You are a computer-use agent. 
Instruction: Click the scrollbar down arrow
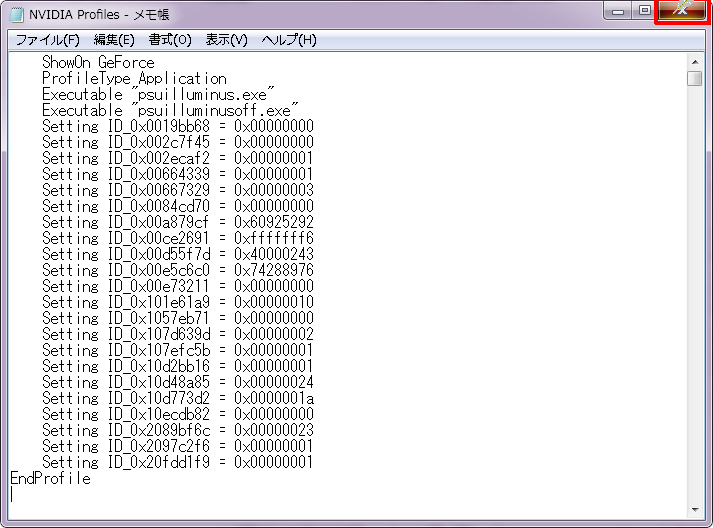[695, 510]
